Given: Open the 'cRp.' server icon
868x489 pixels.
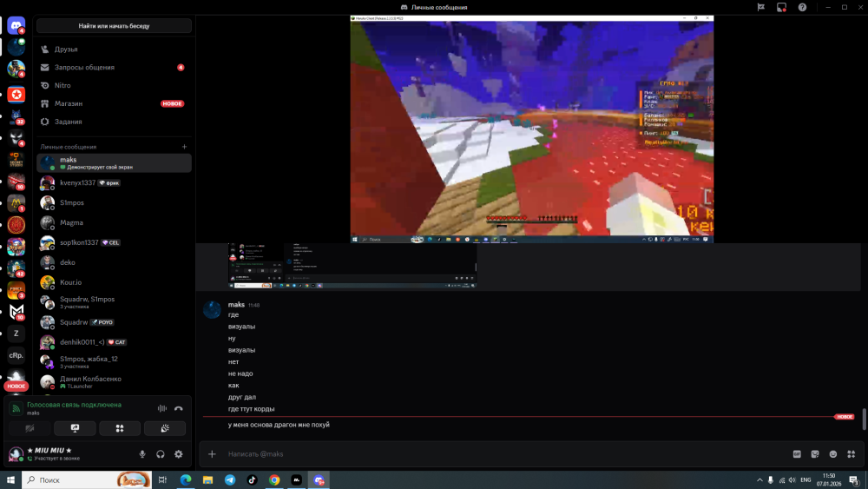Looking at the screenshot, I should 16,355.
